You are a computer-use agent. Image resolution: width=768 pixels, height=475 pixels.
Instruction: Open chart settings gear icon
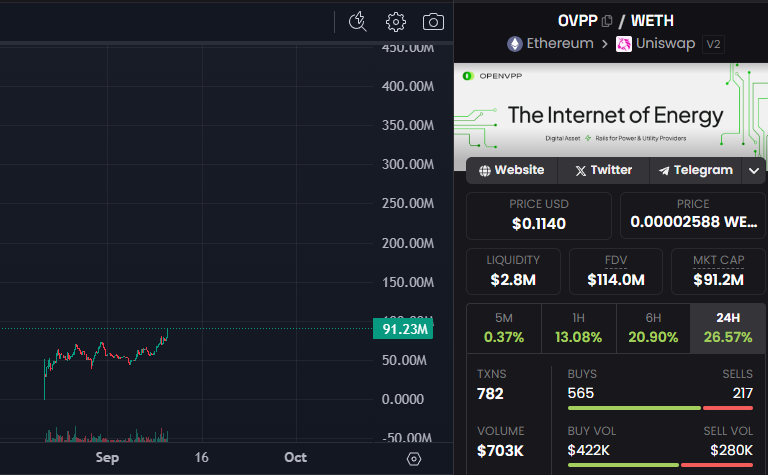396,22
